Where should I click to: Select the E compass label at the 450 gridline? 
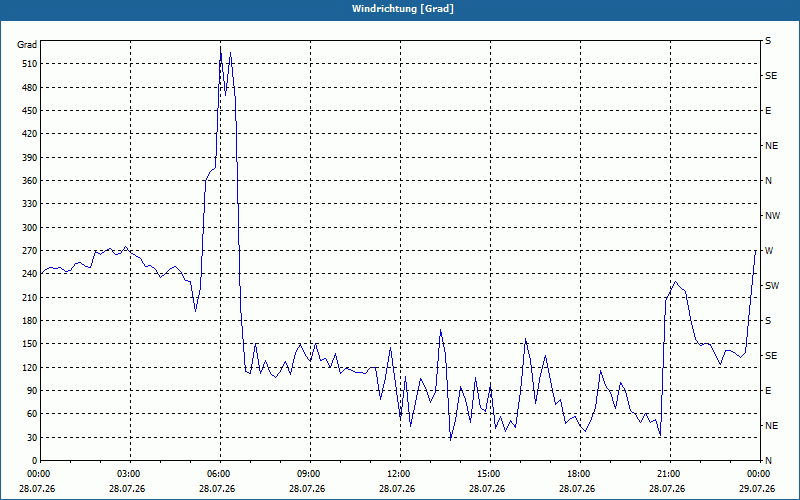(x=768, y=111)
